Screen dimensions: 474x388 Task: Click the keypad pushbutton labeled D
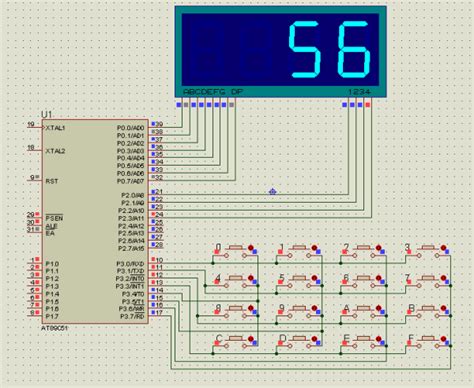pos(299,338)
